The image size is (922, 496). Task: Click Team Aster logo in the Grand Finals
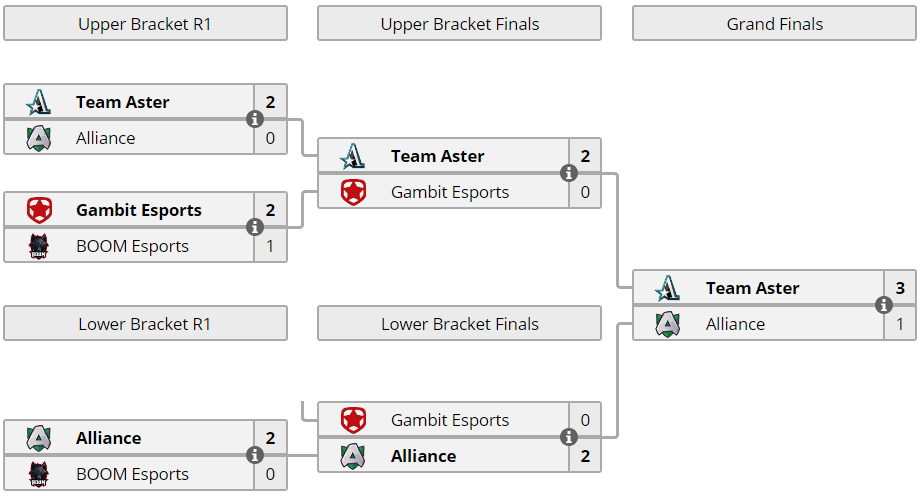click(x=668, y=288)
